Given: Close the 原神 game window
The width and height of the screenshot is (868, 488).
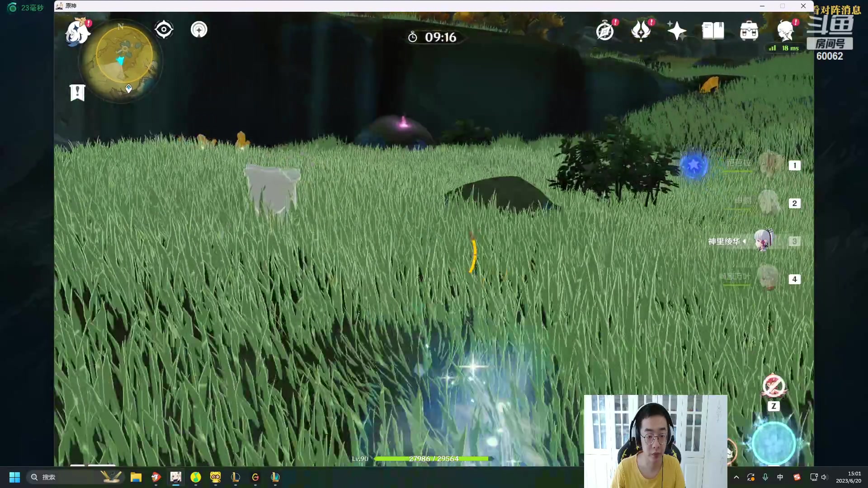Looking at the screenshot, I should pyautogui.click(x=803, y=6).
